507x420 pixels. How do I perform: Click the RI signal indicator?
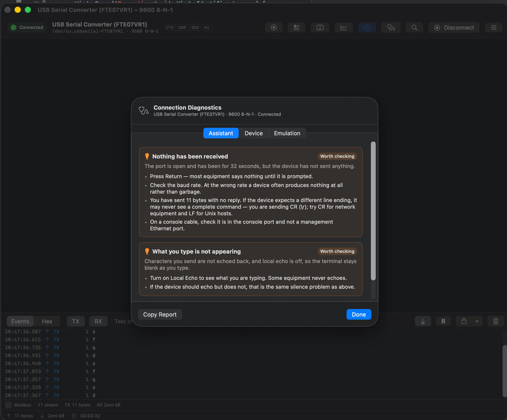[207, 28]
